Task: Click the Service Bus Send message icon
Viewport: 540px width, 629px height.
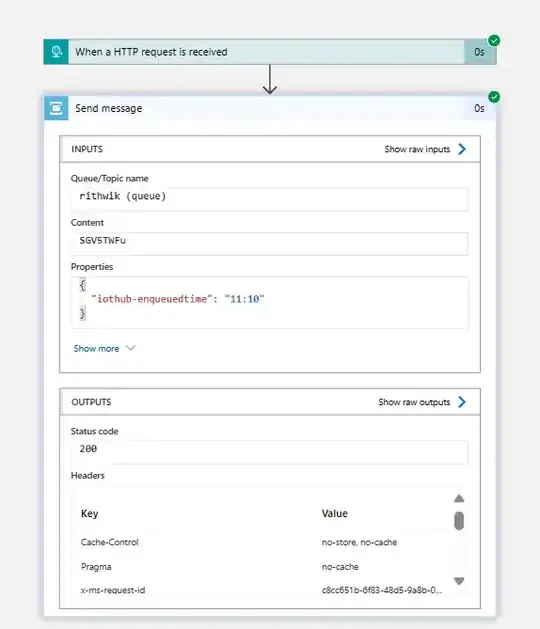Action: tap(56, 108)
